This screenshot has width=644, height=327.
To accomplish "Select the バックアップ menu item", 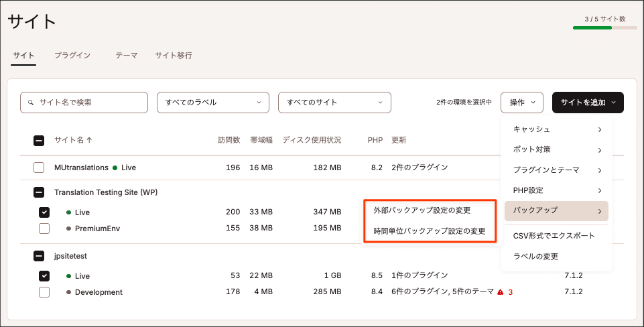I will pyautogui.click(x=556, y=211).
